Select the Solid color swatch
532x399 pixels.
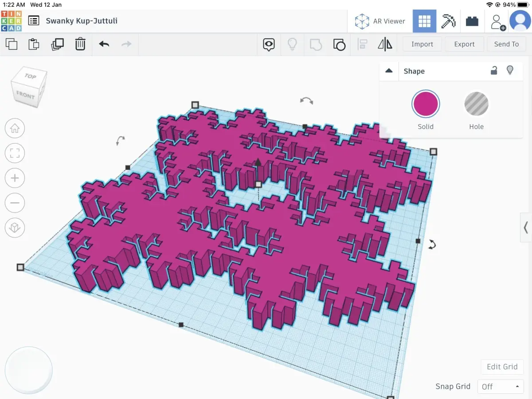[426, 104]
